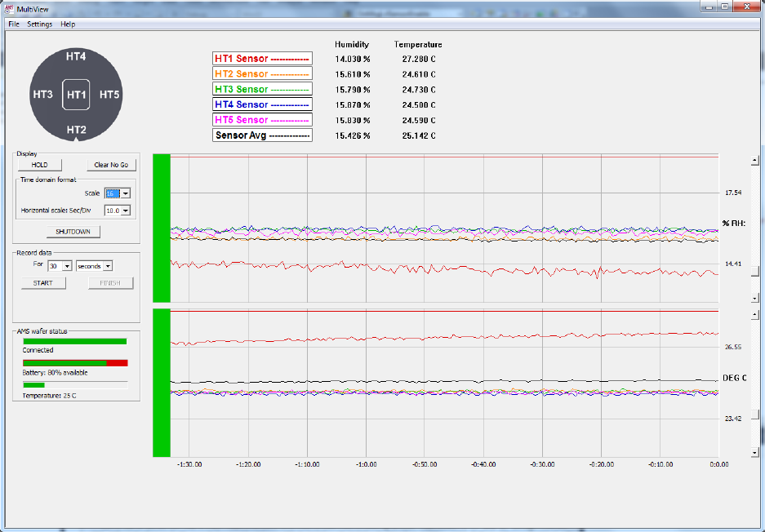
Task: Click the MultiView app icon in title bar
Action: point(8,7)
